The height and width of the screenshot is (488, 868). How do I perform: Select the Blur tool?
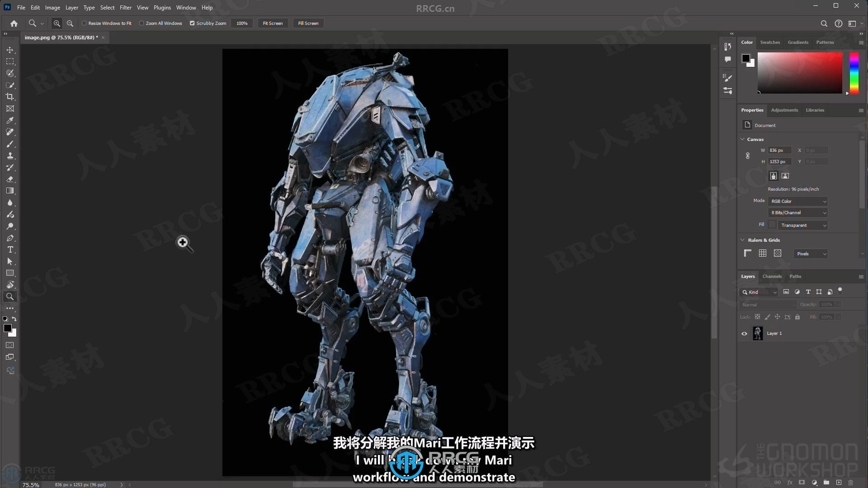click(x=10, y=202)
